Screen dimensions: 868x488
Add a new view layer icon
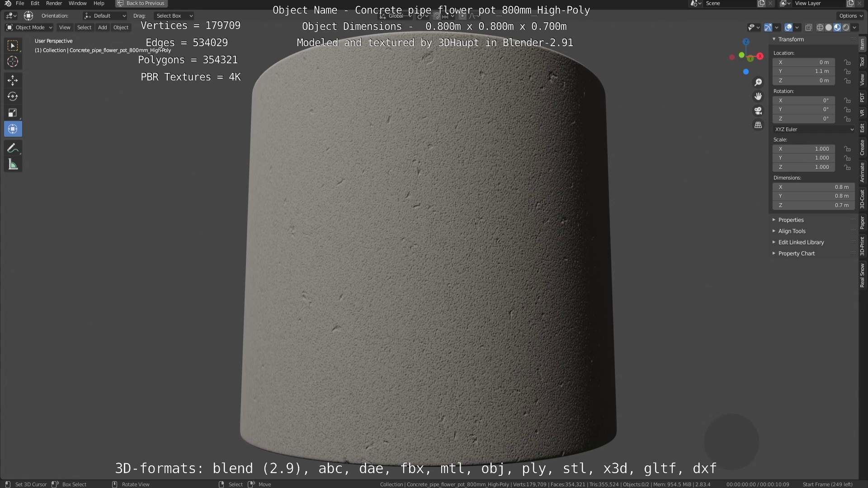coord(850,4)
